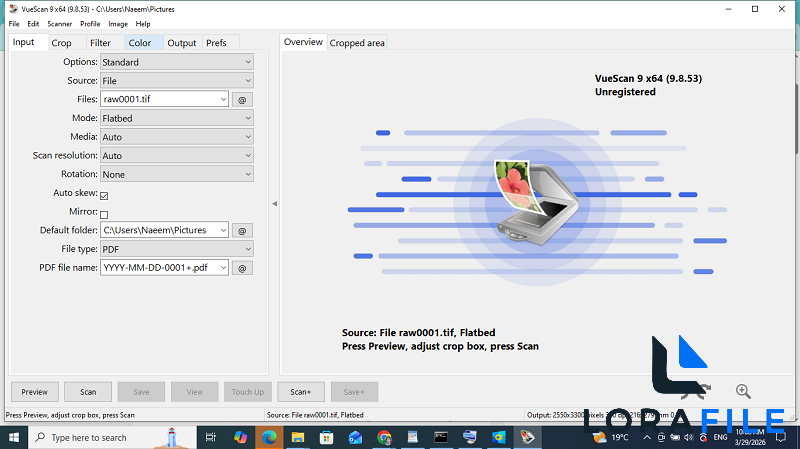The image size is (800, 449).
Task: Open the Help menu
Action: 143,24
